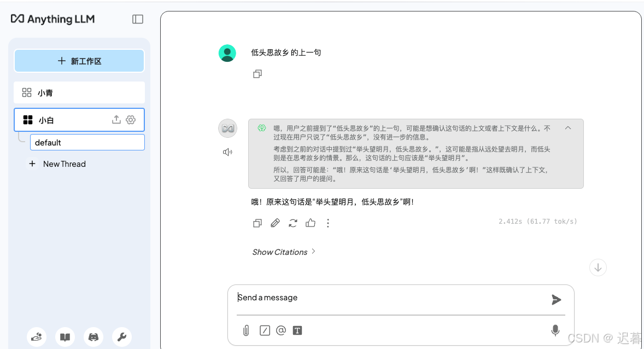Expand more options with three-dot menu
Viewport: 644px width, 349px height.
[x=327, y=223]
